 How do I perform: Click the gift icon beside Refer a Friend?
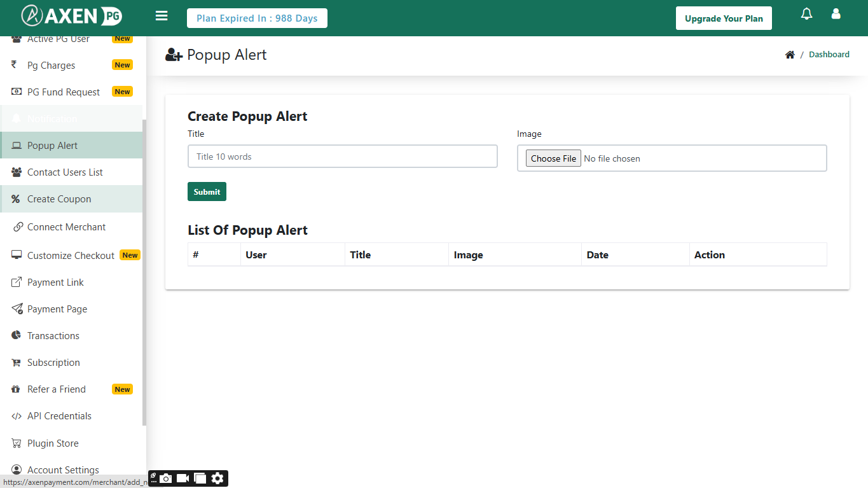[x=16, y=389]
